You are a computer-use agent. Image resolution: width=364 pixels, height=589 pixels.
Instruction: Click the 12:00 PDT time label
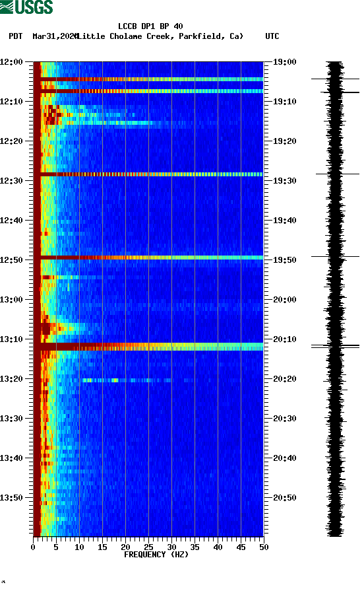coord(11,62)
